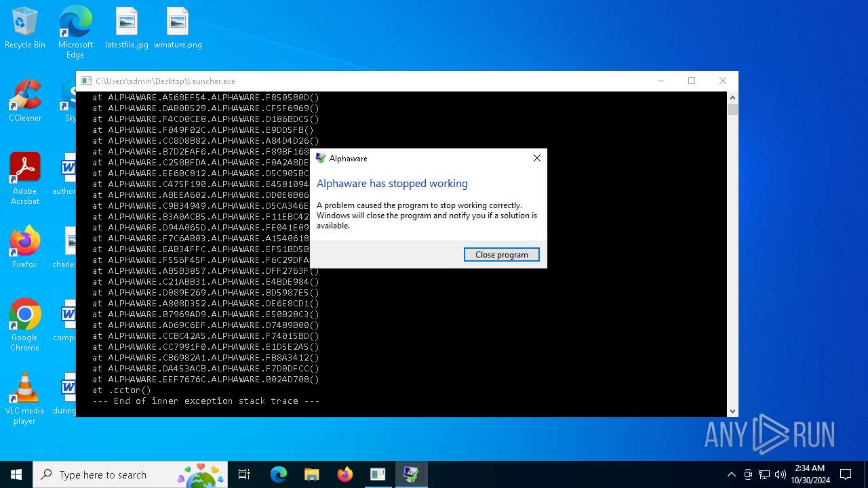868x488 pixels.
Task: Switch to Alphaware app on taskbar
Action: [x=411, y=474]
